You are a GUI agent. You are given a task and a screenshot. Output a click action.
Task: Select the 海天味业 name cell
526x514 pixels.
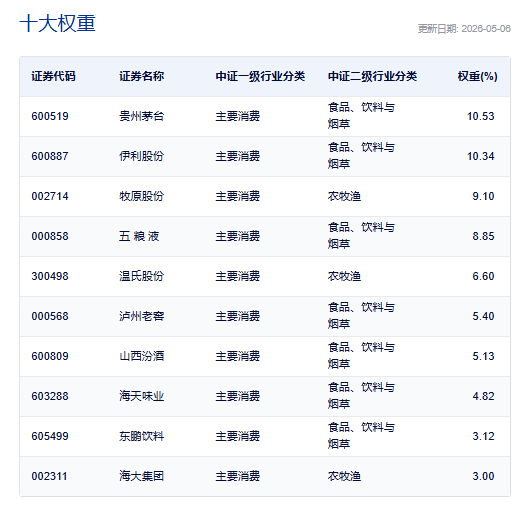pos(142,396)
